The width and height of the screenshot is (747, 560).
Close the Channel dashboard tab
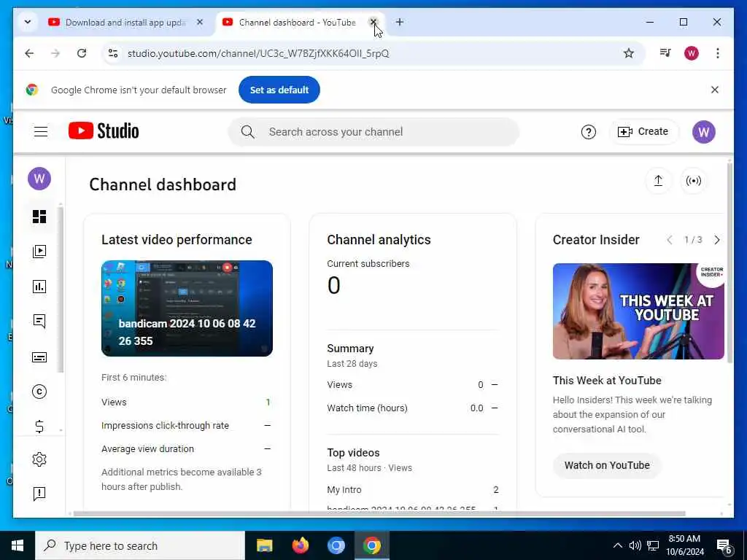[373, 22]
